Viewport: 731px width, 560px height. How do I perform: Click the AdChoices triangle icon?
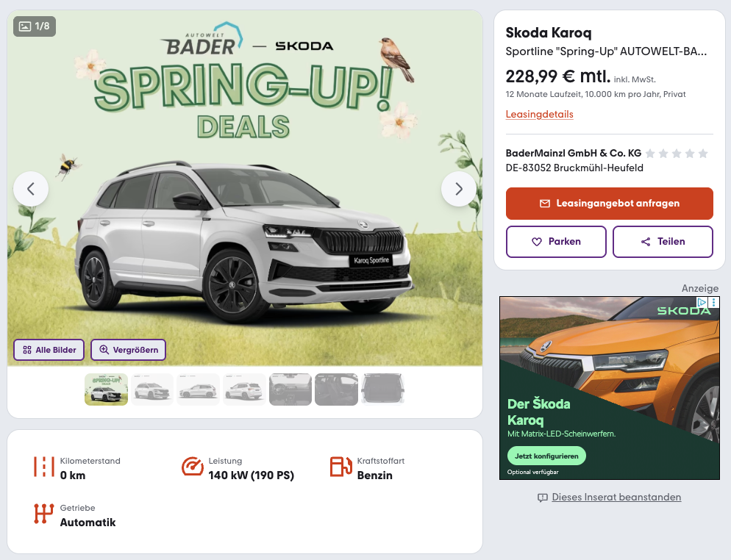pos(702,302)
